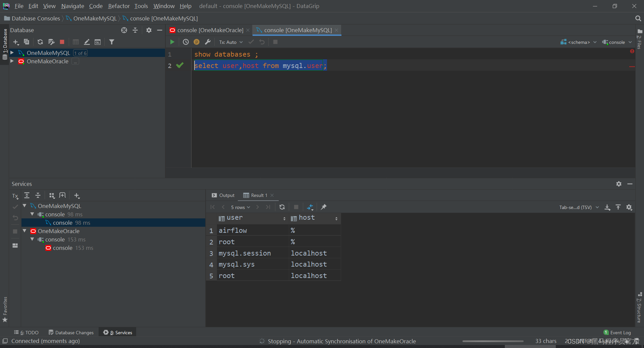The image size is (644, 348).
Task: Close the console [OneMakeMySQL] tab
Action: 336,30
